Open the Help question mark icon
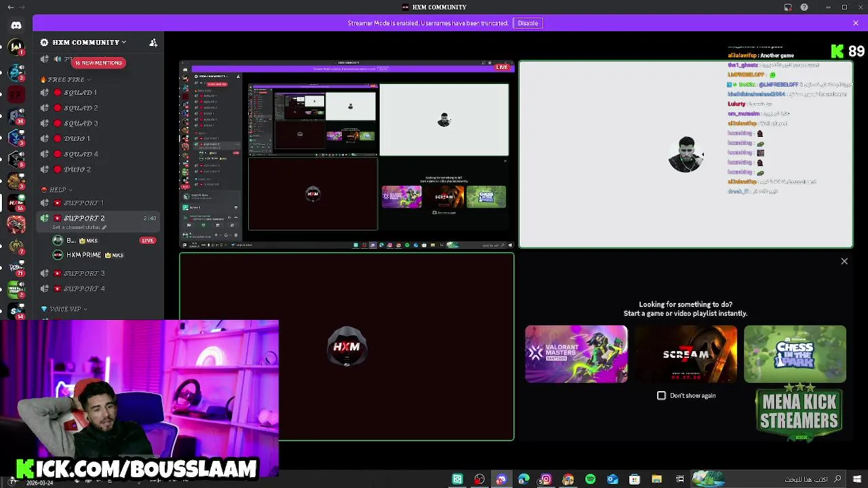868x488 pixels. 804,7
